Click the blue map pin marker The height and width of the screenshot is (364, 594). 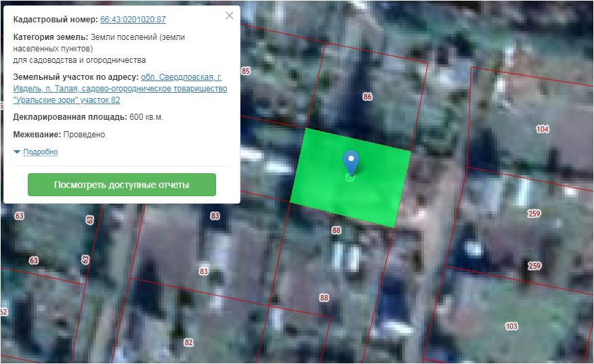point(351,161)
